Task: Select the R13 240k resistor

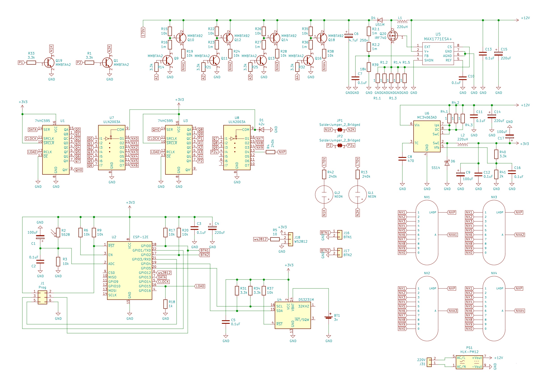Action: click(x=358, y=174)
